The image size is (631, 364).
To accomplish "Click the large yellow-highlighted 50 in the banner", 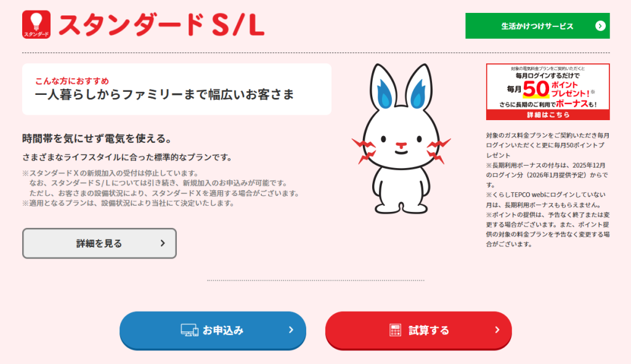I will [x=536, y=89].
